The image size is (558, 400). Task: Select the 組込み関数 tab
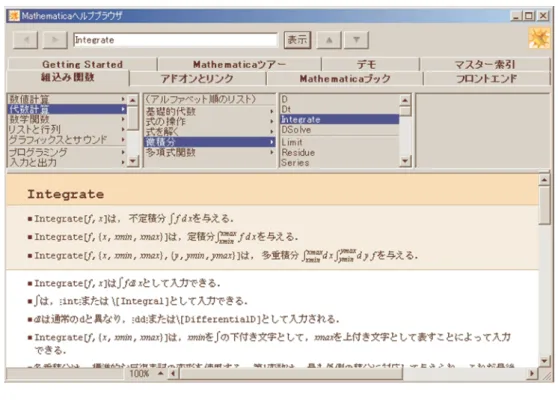coord(68,77)
